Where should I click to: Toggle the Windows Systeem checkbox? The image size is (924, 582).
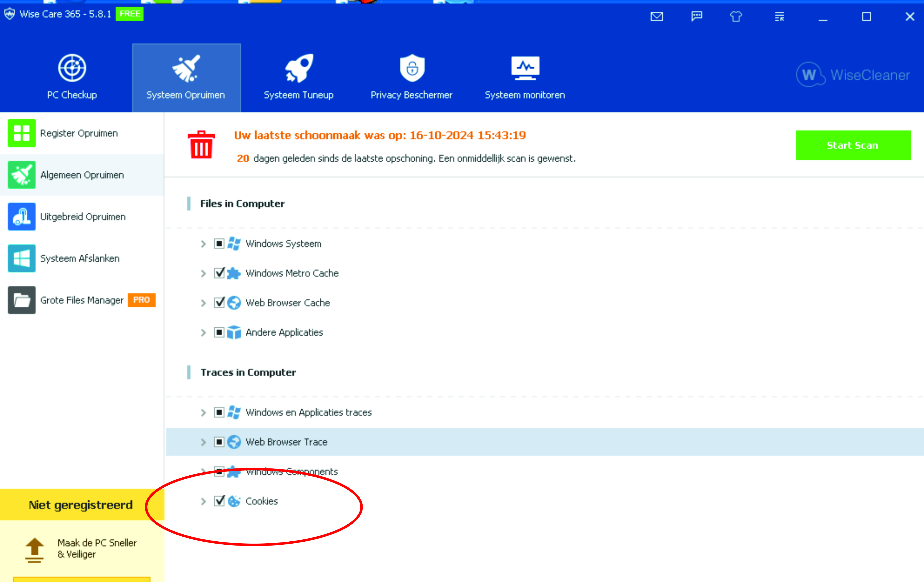pyautogui.click(x=219, y=244)
